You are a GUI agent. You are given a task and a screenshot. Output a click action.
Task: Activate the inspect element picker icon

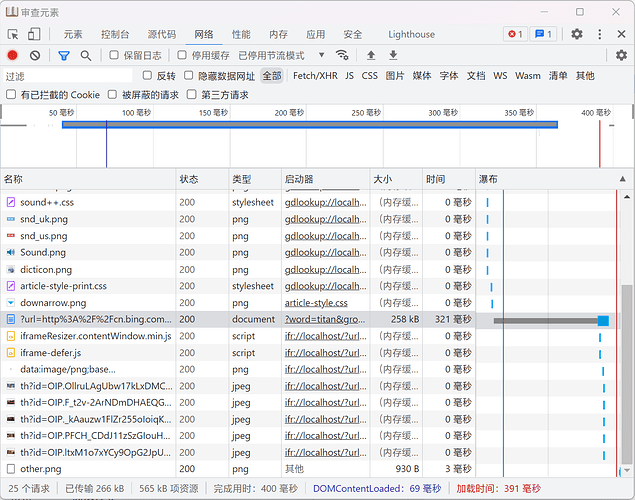click(13, 34)
